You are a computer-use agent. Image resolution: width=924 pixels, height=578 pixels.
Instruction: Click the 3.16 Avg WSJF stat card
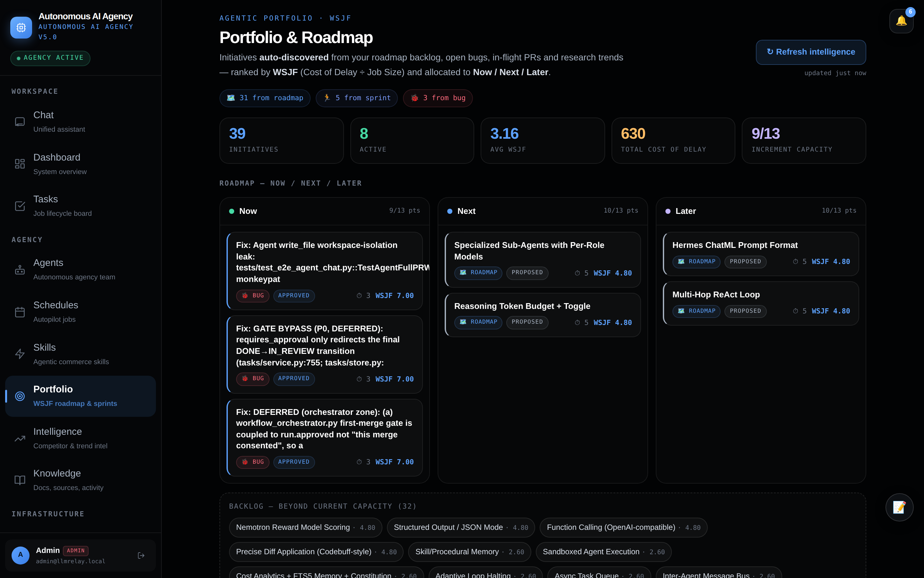tap(543, 141)
